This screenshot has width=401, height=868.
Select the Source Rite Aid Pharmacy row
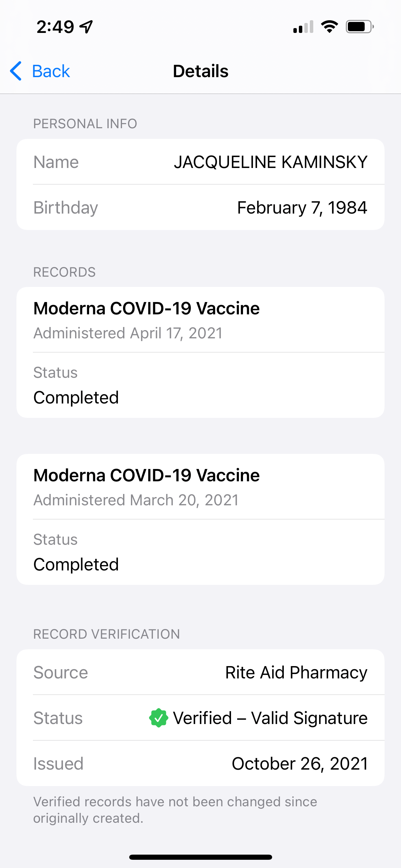coord(200,672)
